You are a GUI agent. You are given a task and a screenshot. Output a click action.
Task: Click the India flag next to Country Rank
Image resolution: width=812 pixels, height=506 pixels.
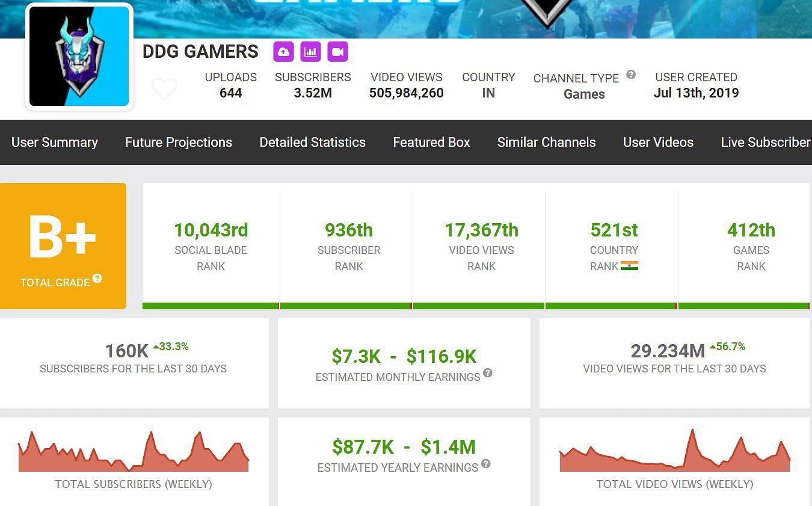coord(629,266)
